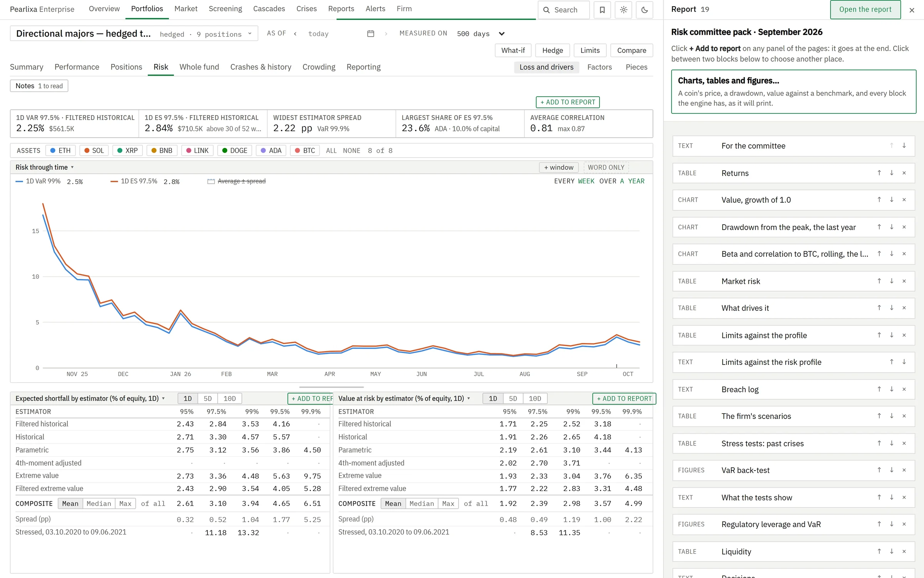Viewport: 924px width, 578px height.
Task: Toggle Average ± spread legend series
Action: [x=236, y=181]
